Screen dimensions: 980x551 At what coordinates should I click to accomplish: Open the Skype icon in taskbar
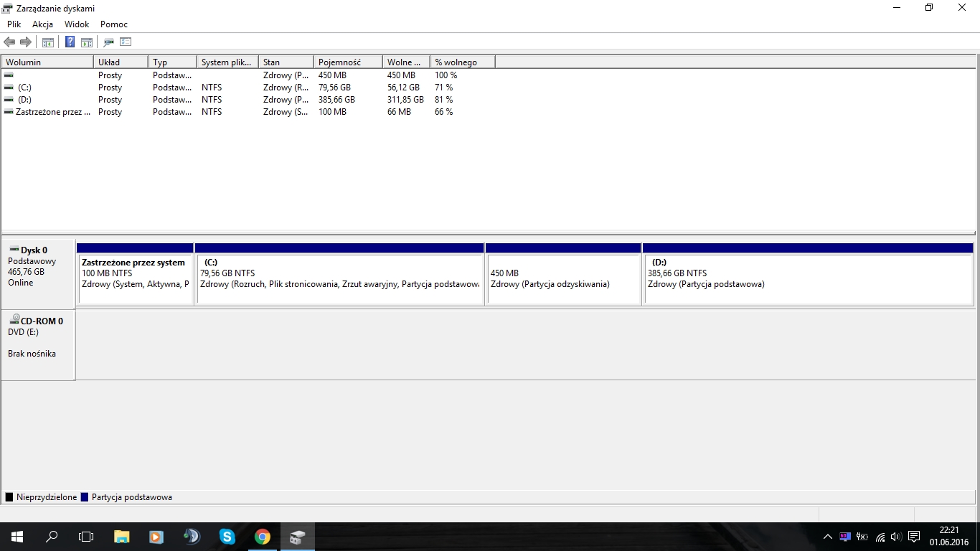[227, 536]
